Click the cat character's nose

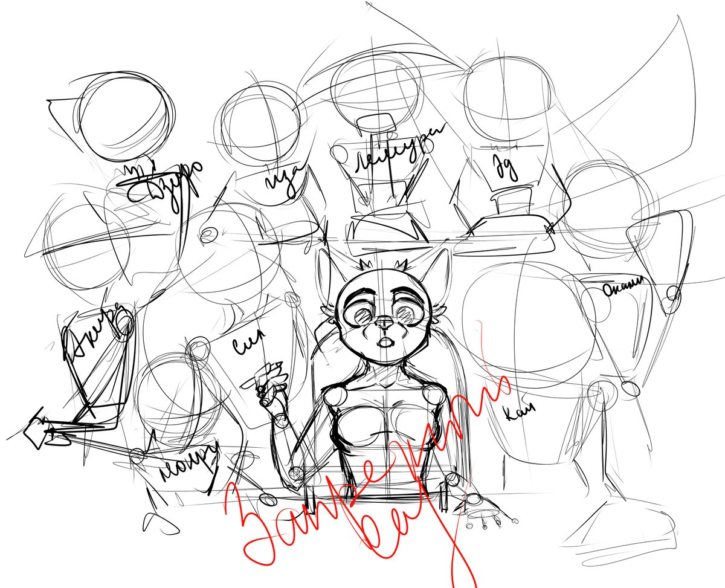383,324
